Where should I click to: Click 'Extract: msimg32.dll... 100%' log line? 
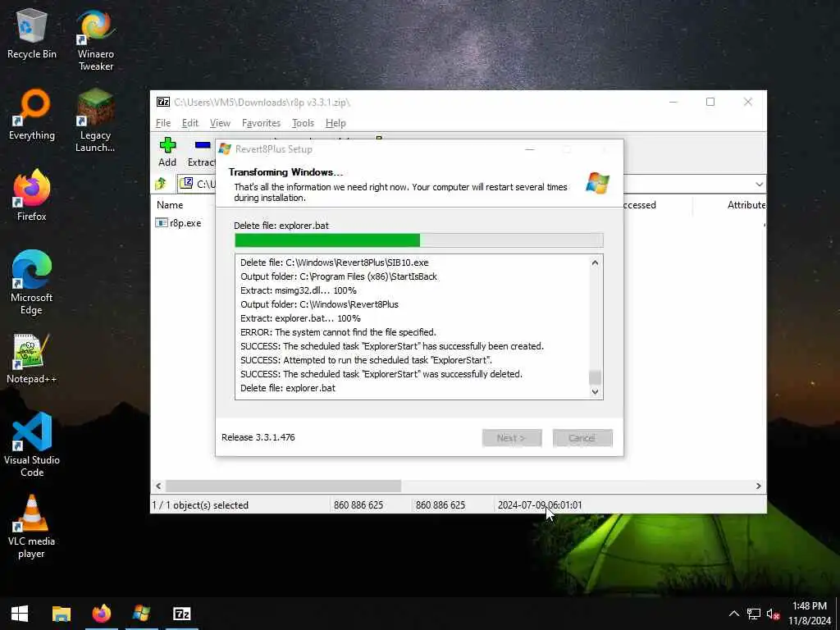[x=298, y=290]
